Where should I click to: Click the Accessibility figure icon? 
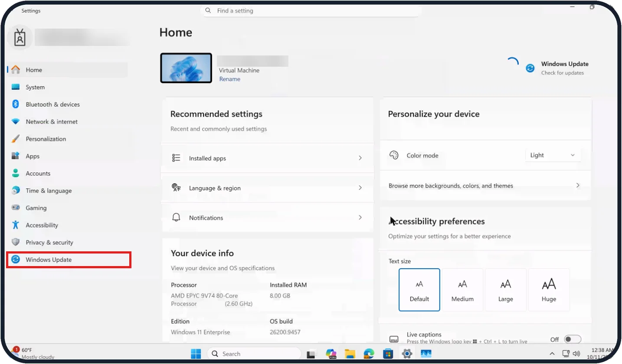click(x=16, y=225)
